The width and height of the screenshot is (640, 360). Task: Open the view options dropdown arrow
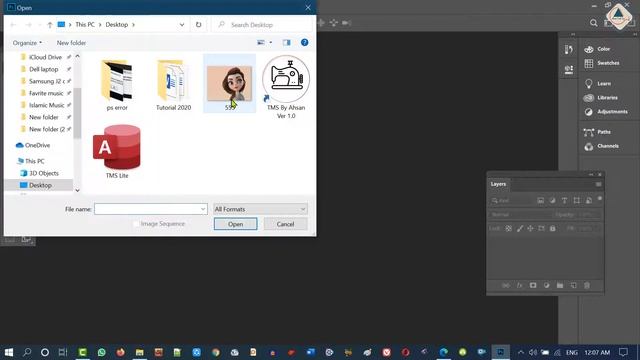[271, 42]
